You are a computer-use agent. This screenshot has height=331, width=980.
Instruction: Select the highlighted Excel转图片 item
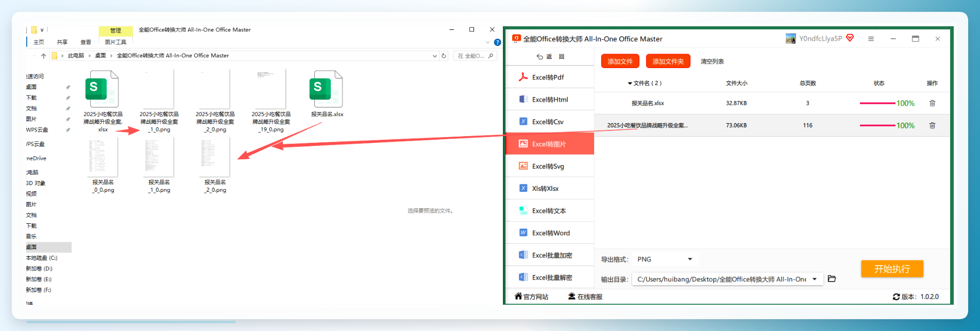click(550, 144)
